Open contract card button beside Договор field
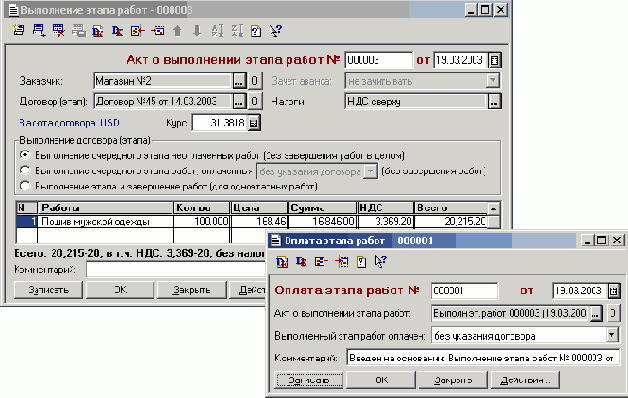Image resolution: width=628 pixels, height=398 pixels. (x=255, y=102)
